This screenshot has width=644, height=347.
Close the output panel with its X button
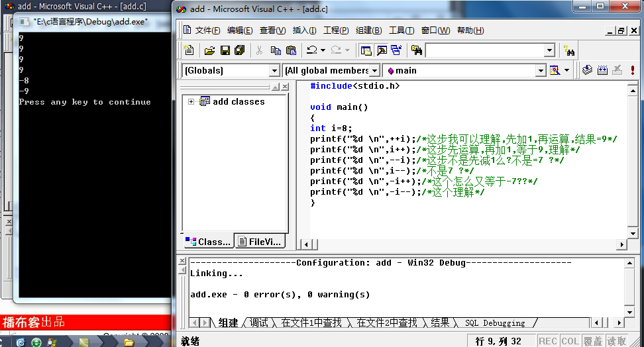tap(182, 261)
